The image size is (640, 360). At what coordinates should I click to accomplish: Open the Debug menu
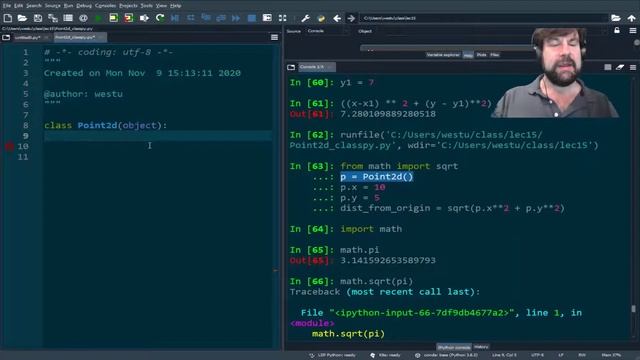(x=84, y=6)
